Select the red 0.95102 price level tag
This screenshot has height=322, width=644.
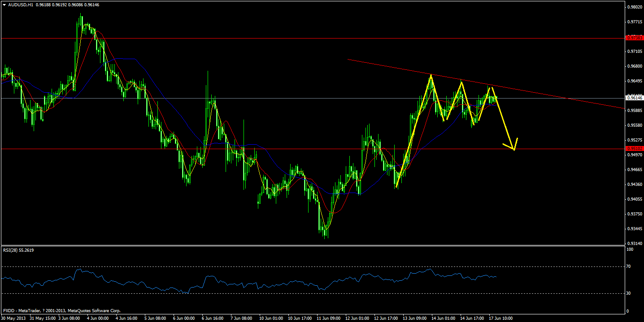pos(634,148)
